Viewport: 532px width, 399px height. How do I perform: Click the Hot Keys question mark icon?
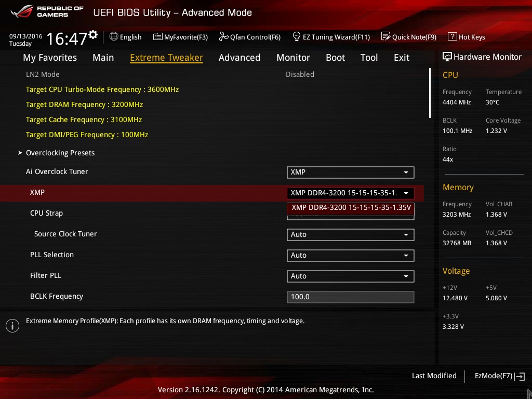(x=453, y=36)
